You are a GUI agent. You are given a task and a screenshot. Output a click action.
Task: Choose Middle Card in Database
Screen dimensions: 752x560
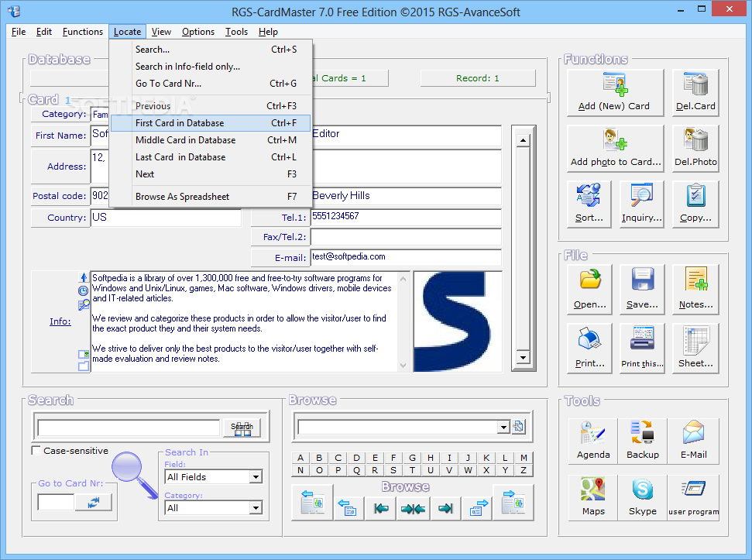(x=211, y=140)
